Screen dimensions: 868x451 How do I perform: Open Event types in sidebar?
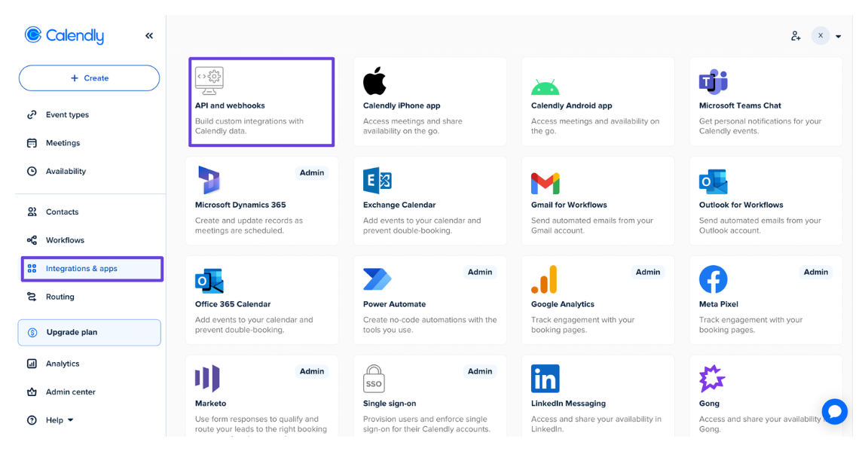[67, 114]
